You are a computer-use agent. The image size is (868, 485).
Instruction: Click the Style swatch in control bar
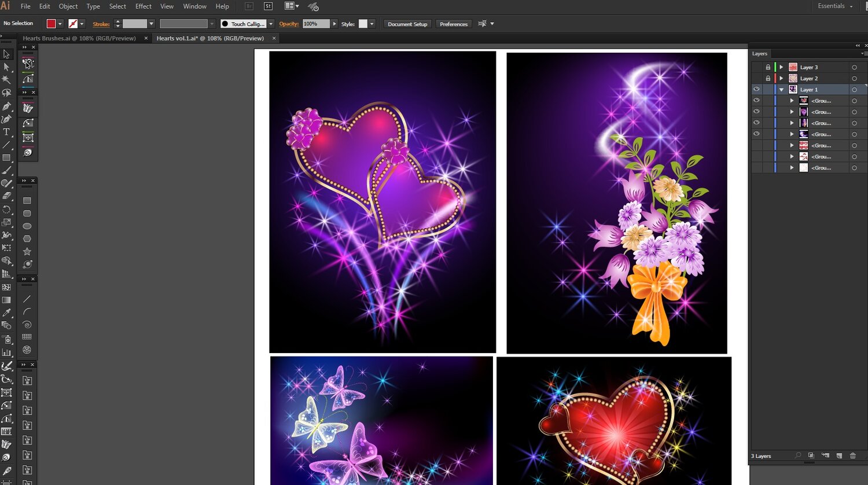[x=363, y=24]
